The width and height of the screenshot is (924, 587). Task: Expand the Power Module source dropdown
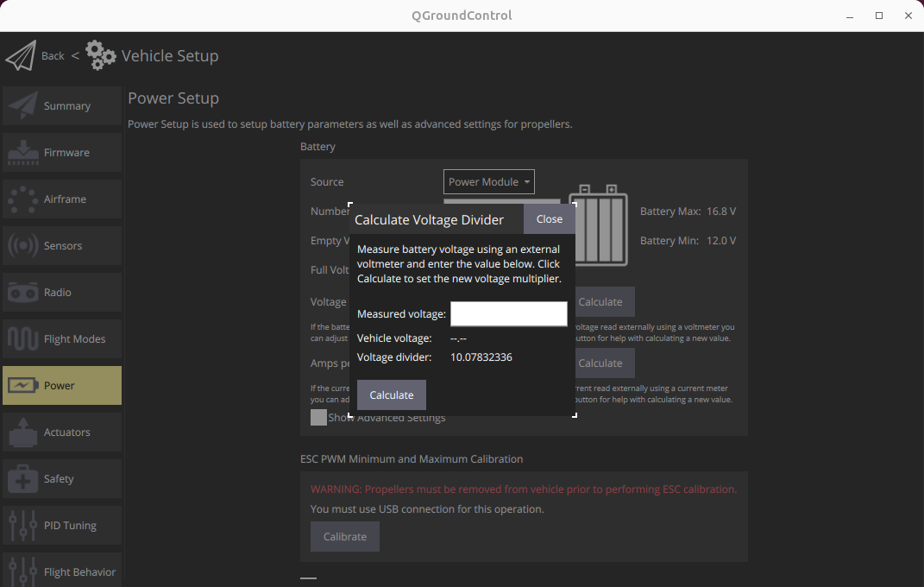(488, 182)
